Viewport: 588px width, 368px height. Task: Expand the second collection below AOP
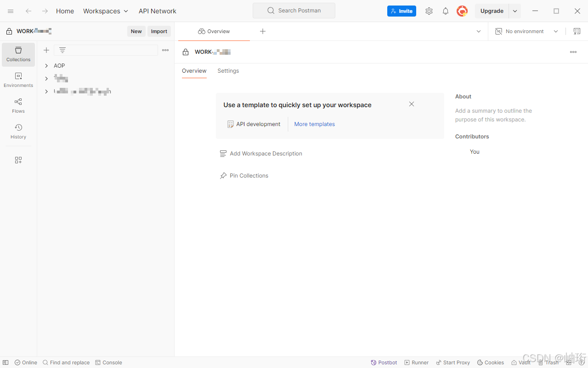(46, 79)
